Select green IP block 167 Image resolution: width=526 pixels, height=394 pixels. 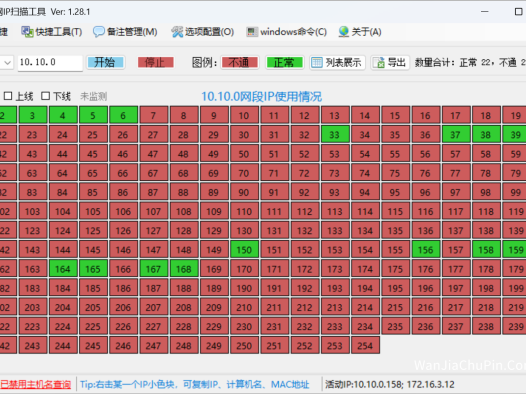click(154, 269)
